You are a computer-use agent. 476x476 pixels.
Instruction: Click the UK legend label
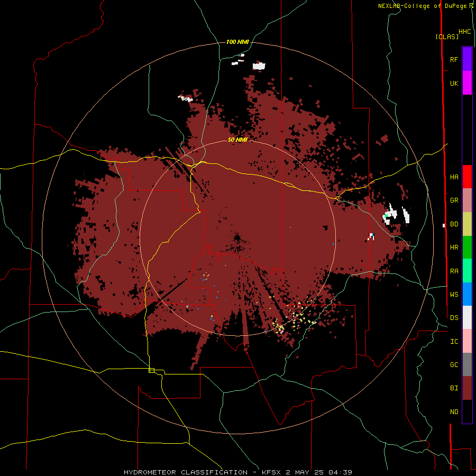point(454,83)
